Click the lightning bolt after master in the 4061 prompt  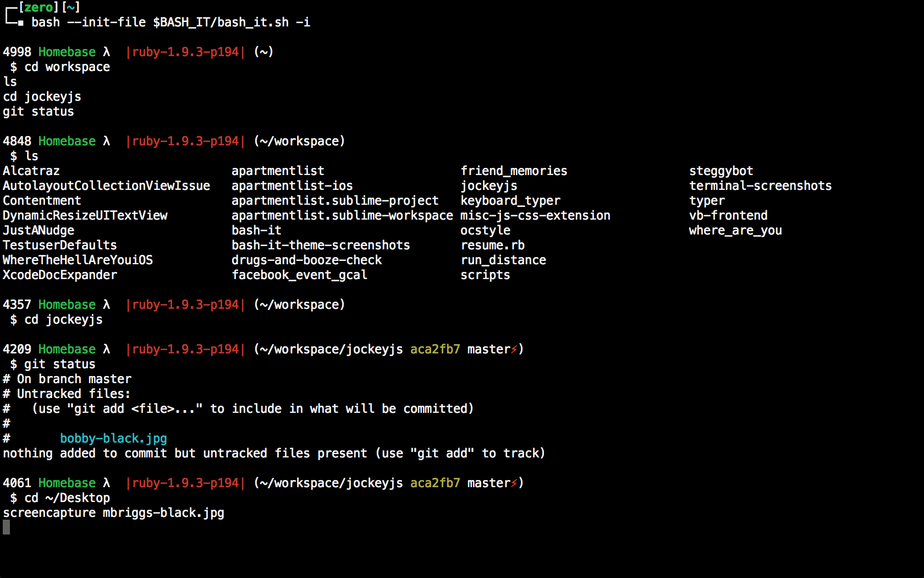(x=514, y=483)
